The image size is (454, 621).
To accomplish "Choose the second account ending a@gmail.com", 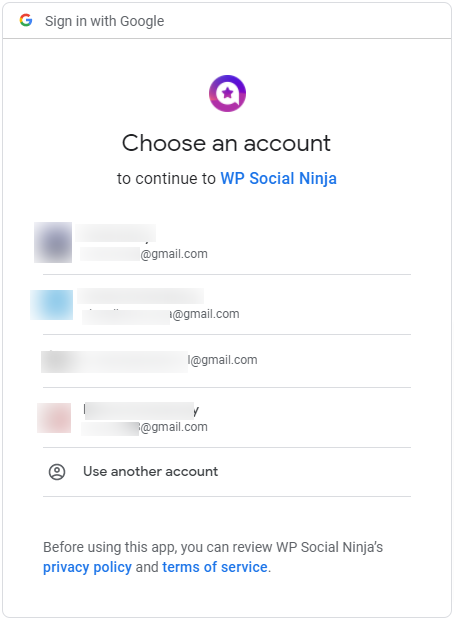I will (160, 314).
